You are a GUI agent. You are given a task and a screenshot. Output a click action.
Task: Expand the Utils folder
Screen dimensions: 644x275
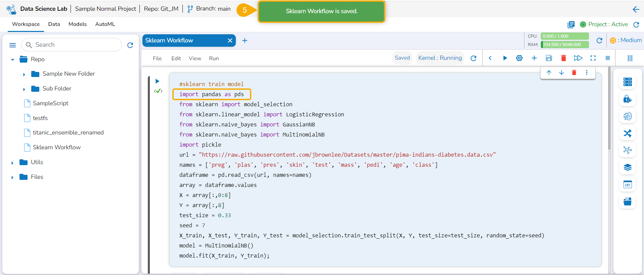12,163
